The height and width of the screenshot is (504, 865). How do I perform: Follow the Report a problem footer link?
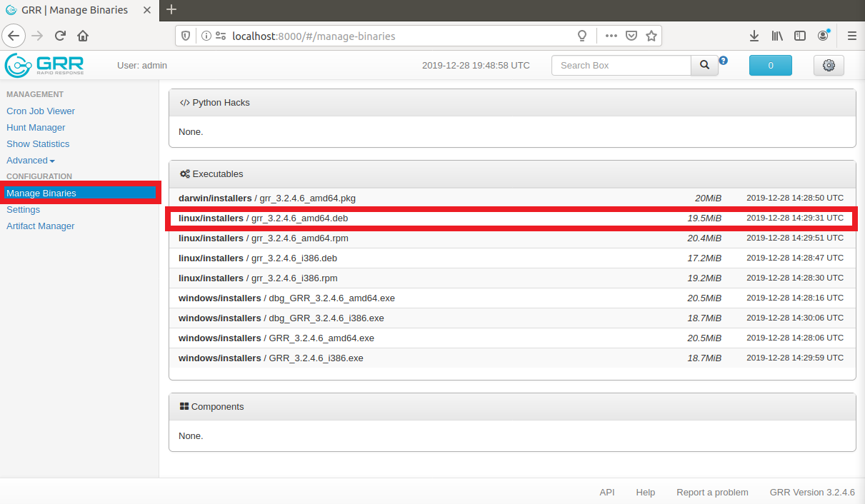[712, 493]
